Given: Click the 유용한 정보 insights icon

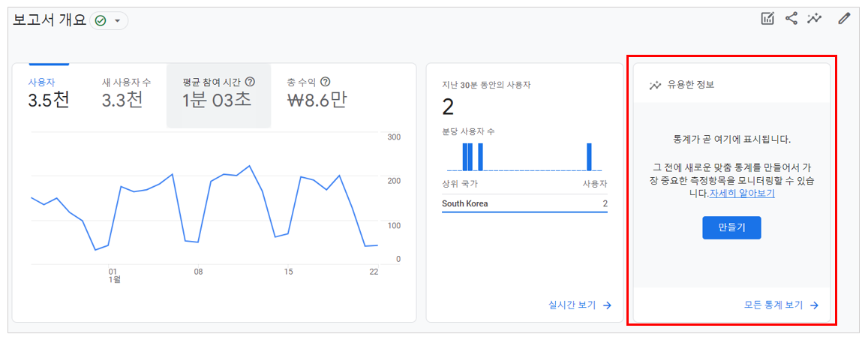Looking at the screenshot, I should [656, 86].
